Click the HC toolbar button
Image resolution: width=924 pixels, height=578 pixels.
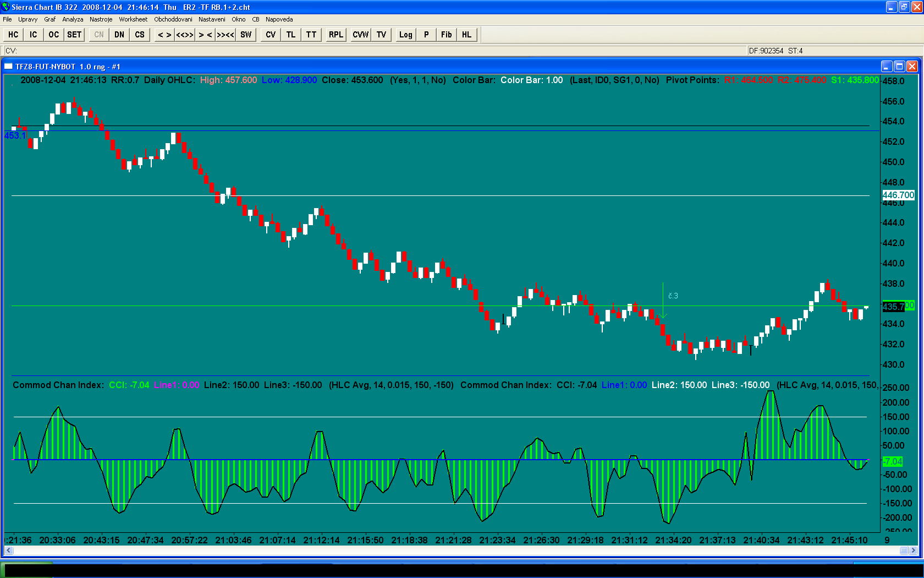tap(13, 35)
